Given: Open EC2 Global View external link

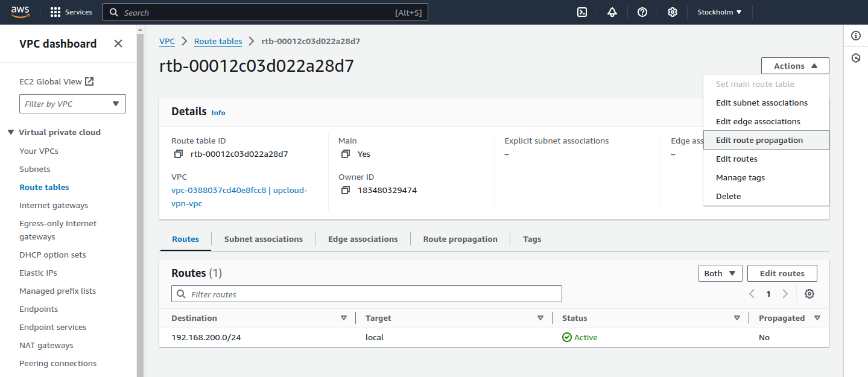Looking at the screenshot, I should 57,81.
